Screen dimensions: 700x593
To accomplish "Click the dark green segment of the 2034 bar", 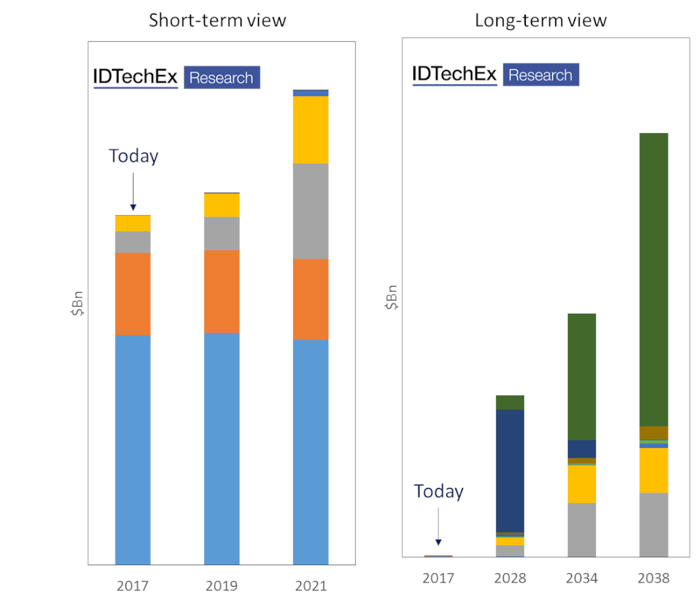I will 582,377.
